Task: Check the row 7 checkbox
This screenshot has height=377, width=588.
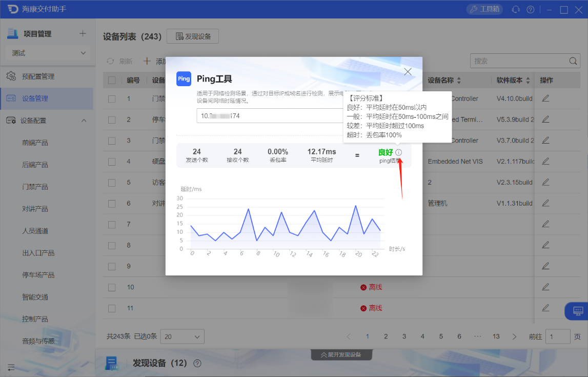Action: (112, 224)
